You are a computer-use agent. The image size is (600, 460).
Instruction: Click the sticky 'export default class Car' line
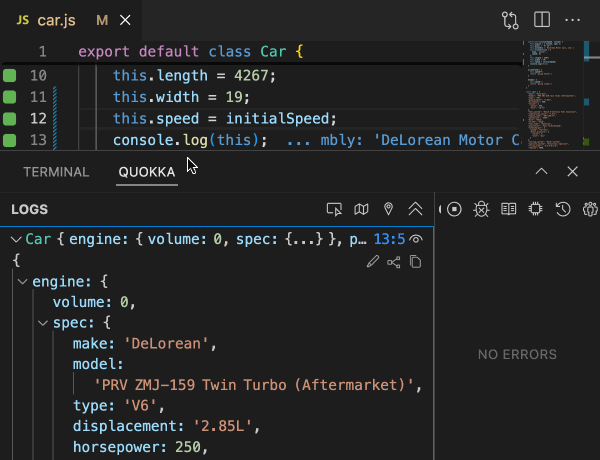(191, 52)
